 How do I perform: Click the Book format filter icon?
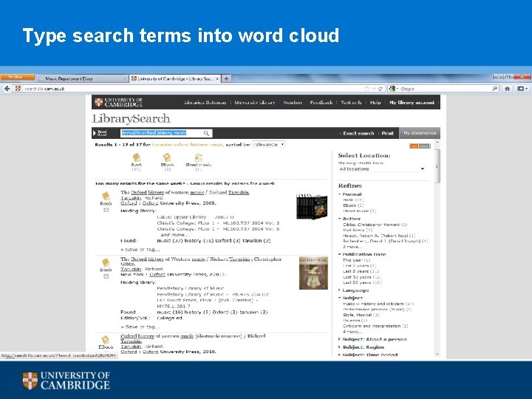(x=137, y=157)
